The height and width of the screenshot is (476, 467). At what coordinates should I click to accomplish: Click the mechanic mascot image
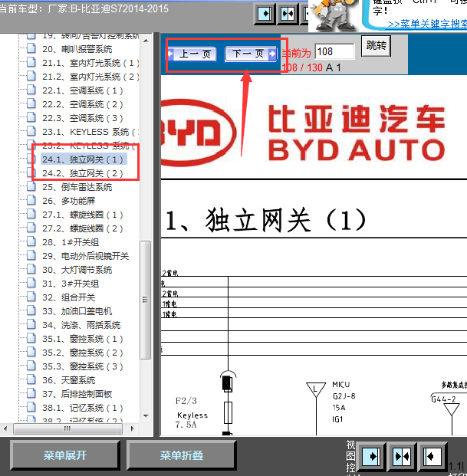pyautogui.click(x=334, y=15)
